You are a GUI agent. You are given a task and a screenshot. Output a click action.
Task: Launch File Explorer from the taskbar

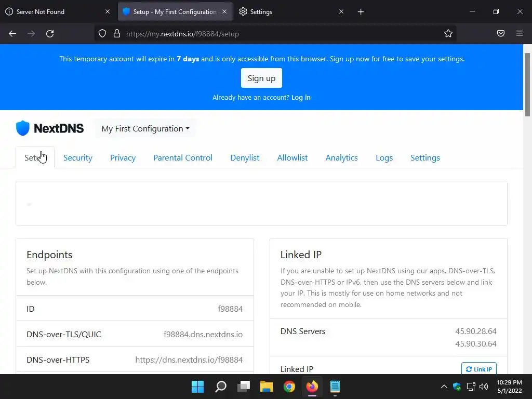[x=267, y=387]
